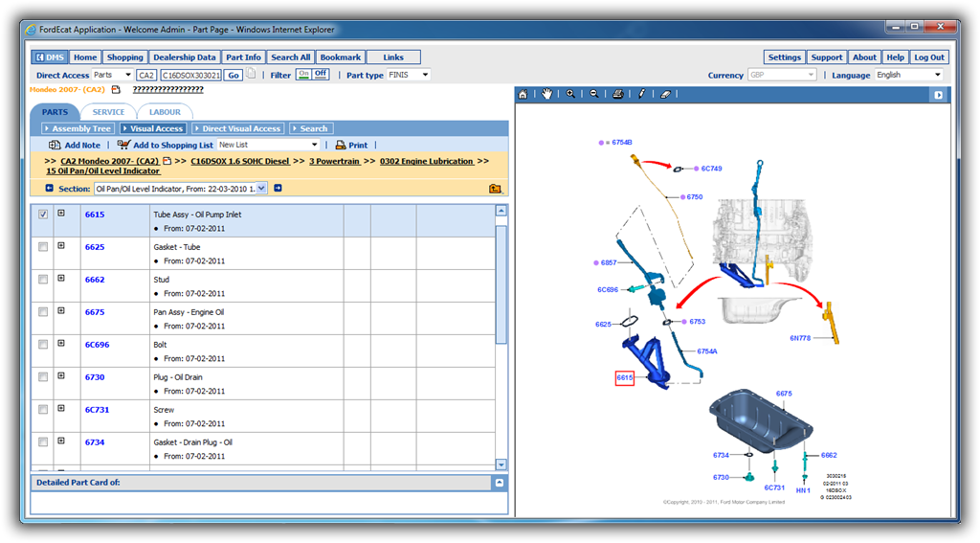
Task: Check the box for part 6625
Action: (x=43, y=246)
